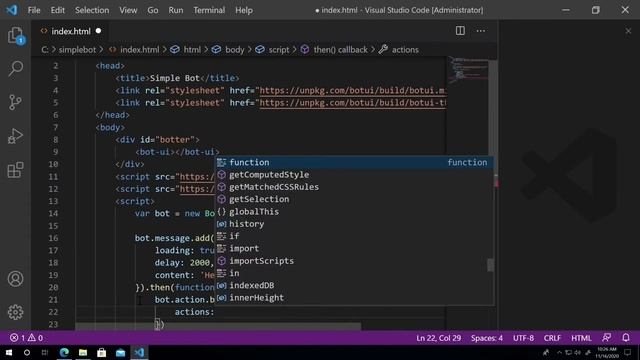
Task: Open the Extensions view
Action: pyautogui.click(x=16, y=170)
